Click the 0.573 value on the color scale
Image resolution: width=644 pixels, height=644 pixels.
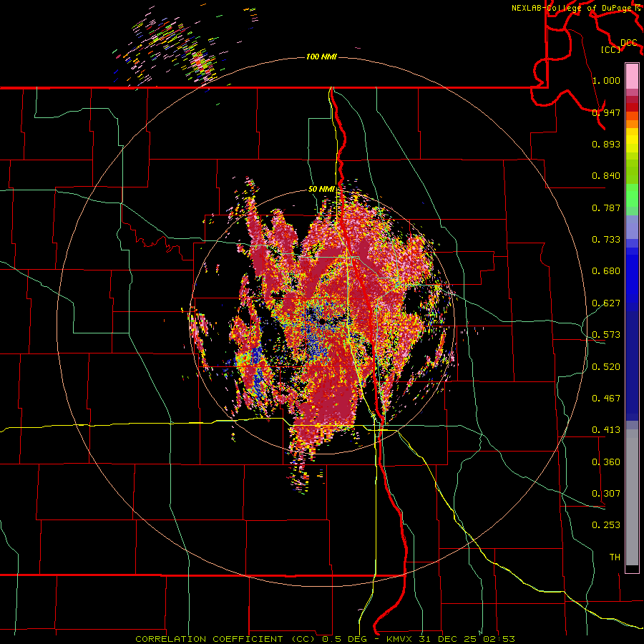click(606, 335)
